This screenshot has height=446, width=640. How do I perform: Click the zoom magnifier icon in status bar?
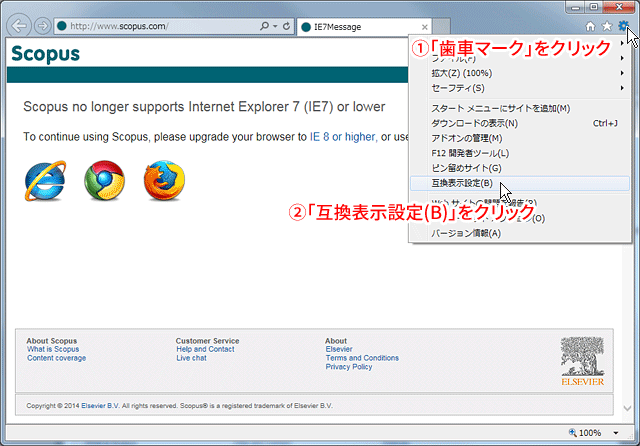click(572, 432)
